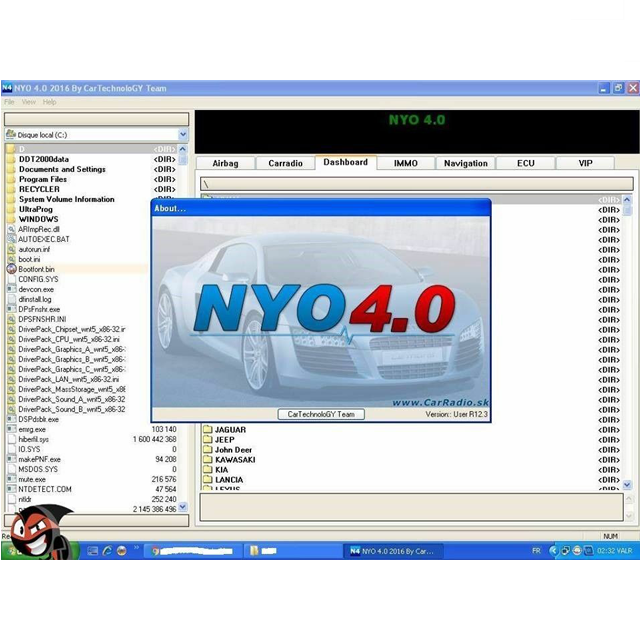Viewport: 640px width, 640px height.
Task: Select the AUTOEXEC.BAT file icon
Action: coord(11,239)
